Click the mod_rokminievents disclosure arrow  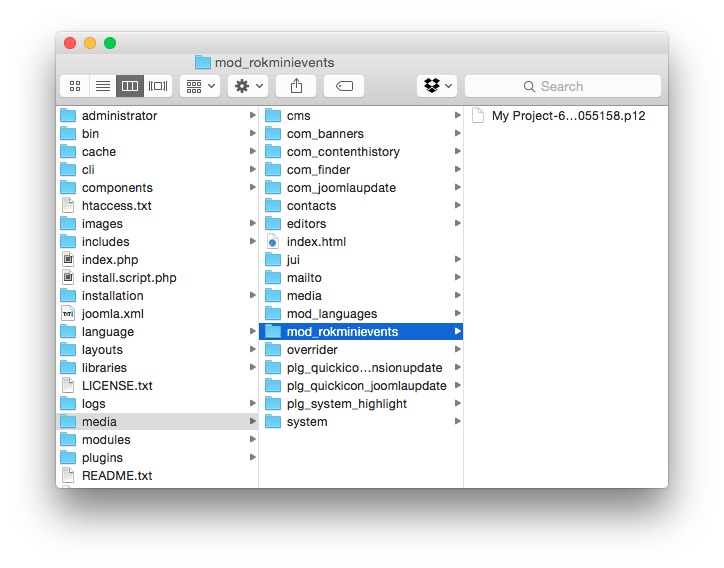pyautogui.click(x=458, y=331)
